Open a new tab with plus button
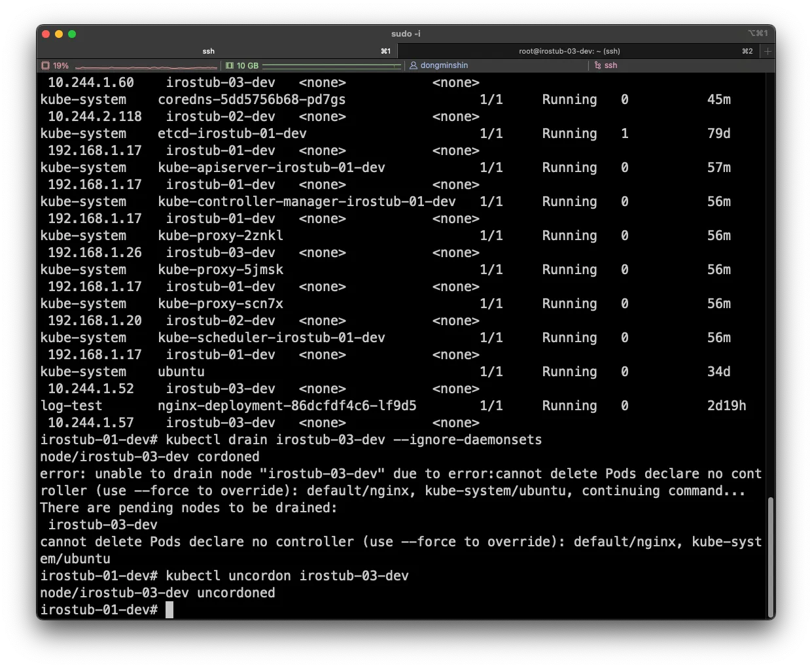 click(x=768, y=51)
